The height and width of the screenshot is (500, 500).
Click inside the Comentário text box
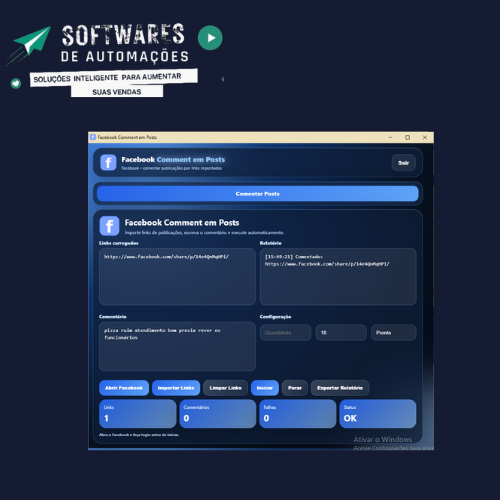click(177, 346)
